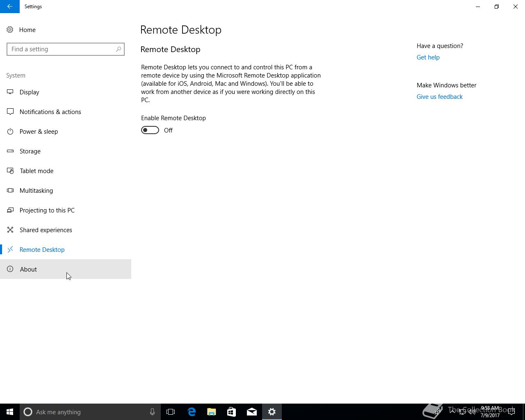The height and width of the screenshot is (420, 525).
Task: Click the Cortana circle icon
Action: (x=28, y=412)
